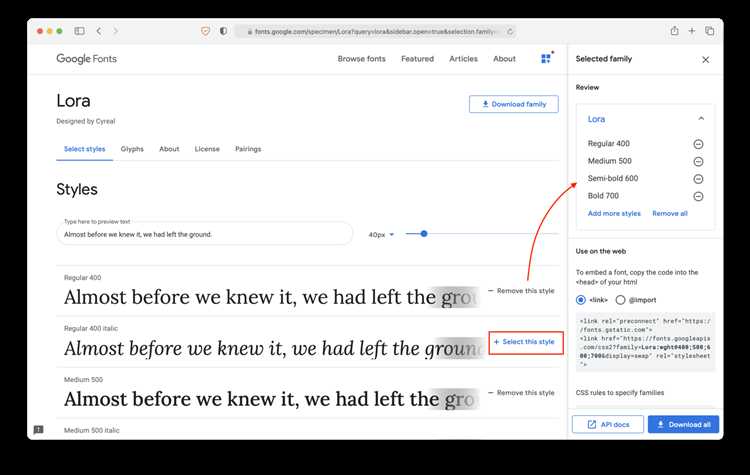Screen dimensions: 750x475
Task: Click the Regular 400 italic preview sentence
Action: pos(274,348)
